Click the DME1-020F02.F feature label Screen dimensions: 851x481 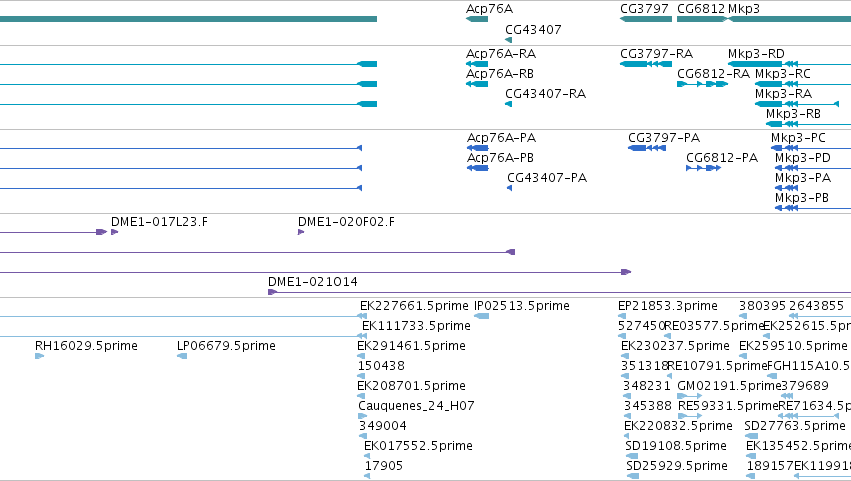pyautogui.click(x=346, y=222)
